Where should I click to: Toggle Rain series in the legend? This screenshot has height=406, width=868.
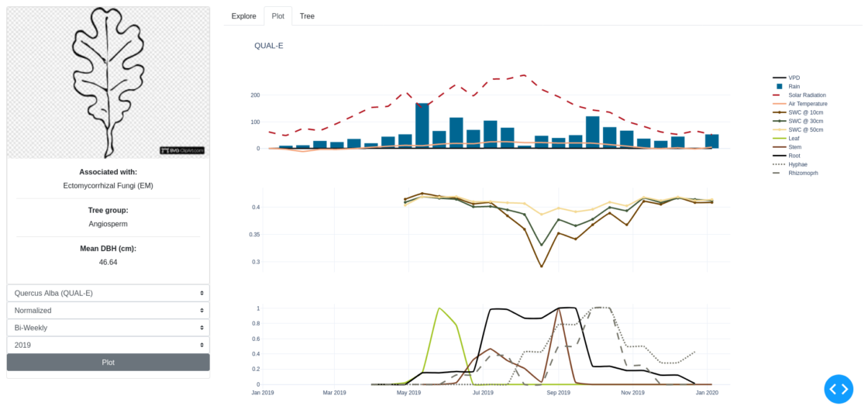794,87
